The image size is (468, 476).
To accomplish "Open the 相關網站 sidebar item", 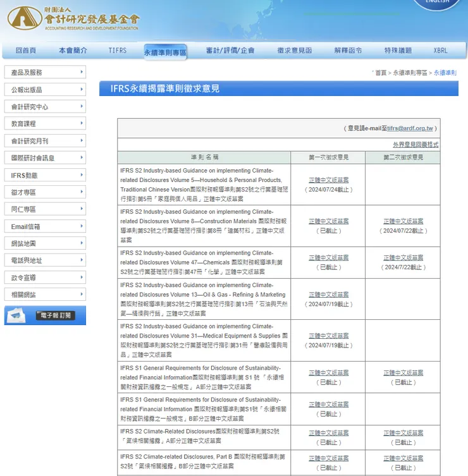I will coord(45,295).
